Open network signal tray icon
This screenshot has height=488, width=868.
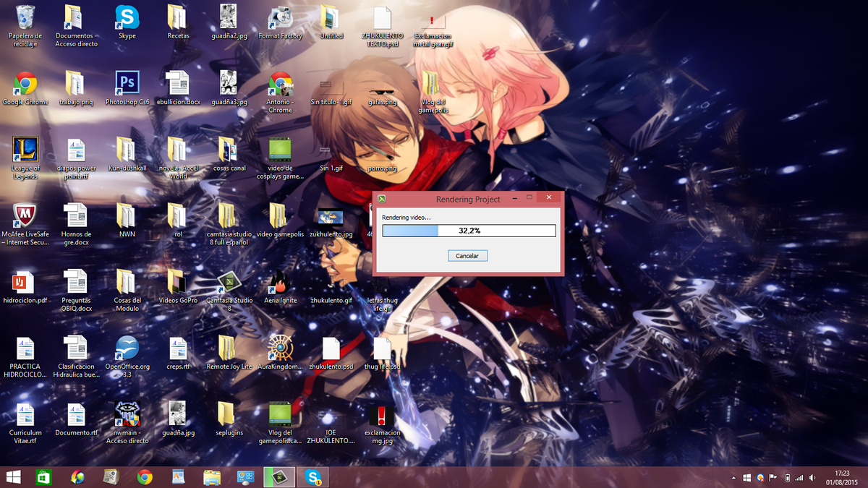coord(799,477)
